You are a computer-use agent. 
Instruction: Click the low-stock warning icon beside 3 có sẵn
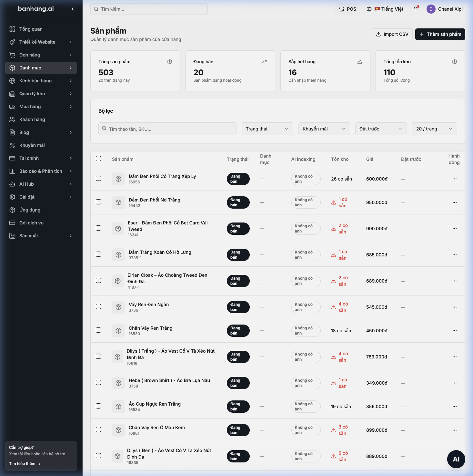[x=334, y=430]
